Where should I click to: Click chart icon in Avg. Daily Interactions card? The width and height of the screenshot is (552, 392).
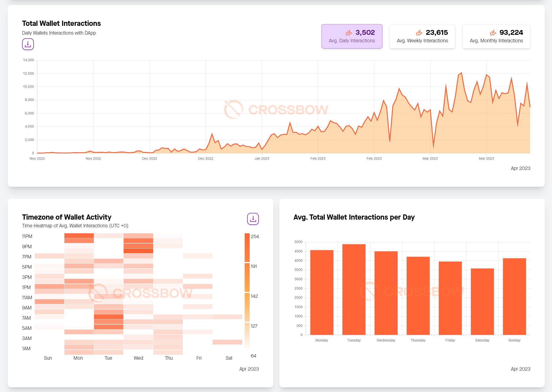click(349, 33)
